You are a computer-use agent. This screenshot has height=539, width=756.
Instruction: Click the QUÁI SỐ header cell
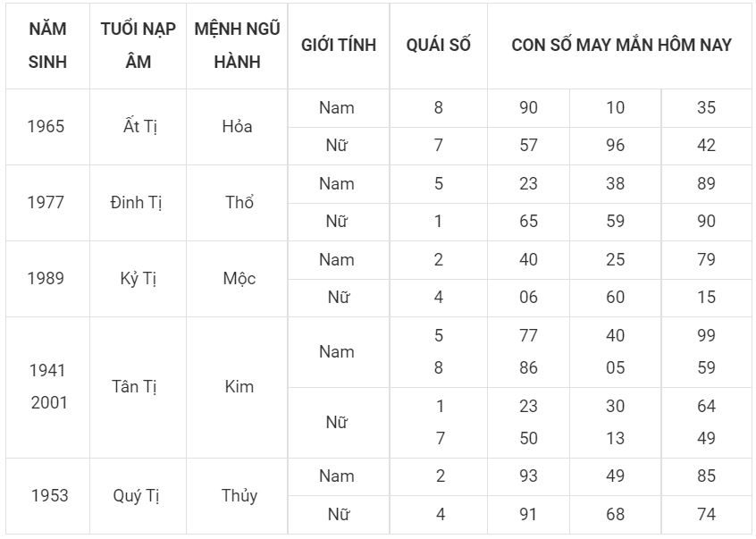438,46
